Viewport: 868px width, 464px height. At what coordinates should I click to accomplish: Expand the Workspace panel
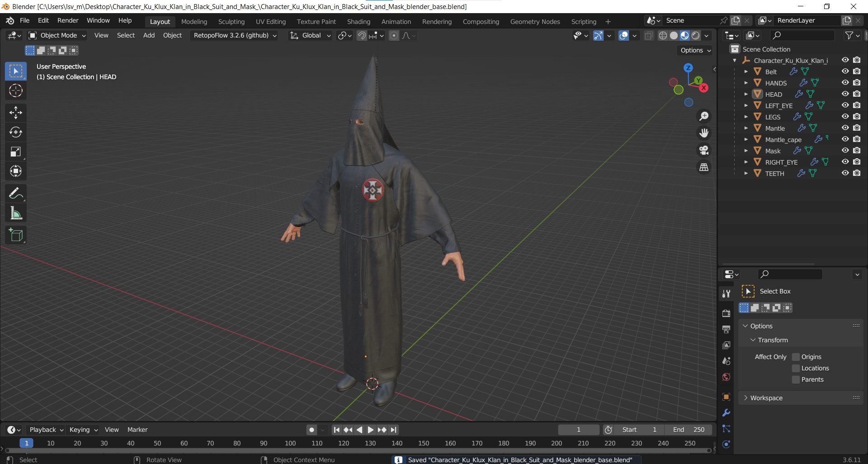click(x=745, y=398)
